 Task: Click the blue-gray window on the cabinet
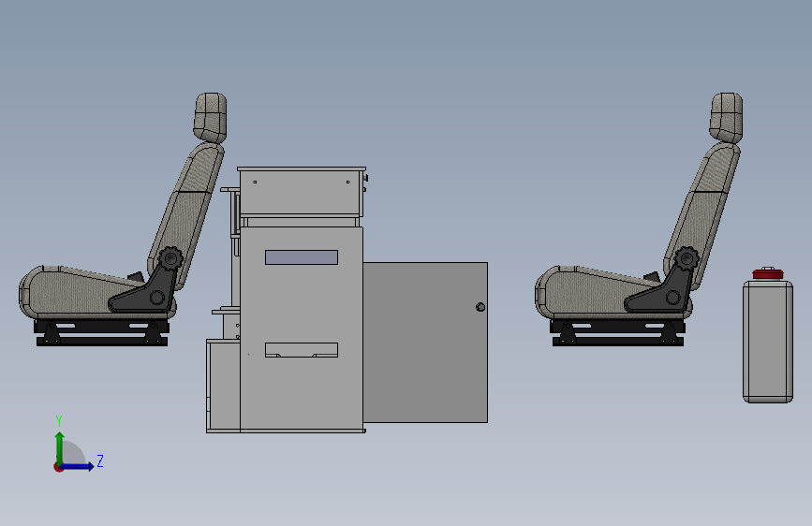click(302, 257)
